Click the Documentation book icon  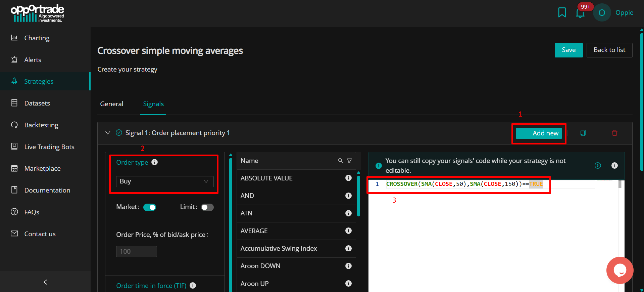(14, 190)
